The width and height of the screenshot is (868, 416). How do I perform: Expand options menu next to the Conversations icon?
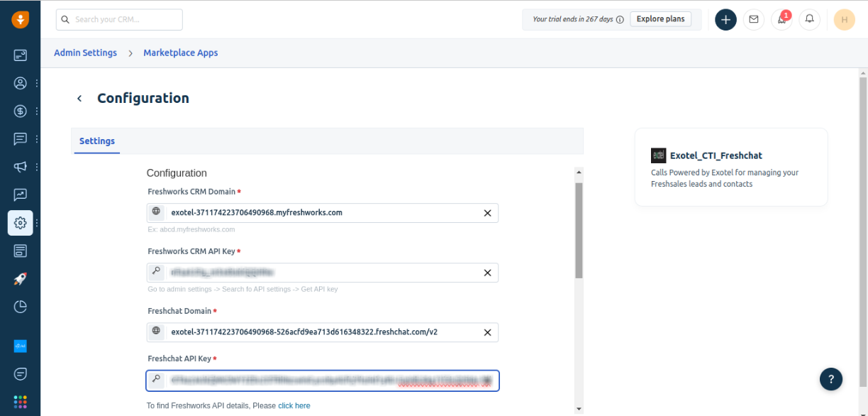[37, 138]
